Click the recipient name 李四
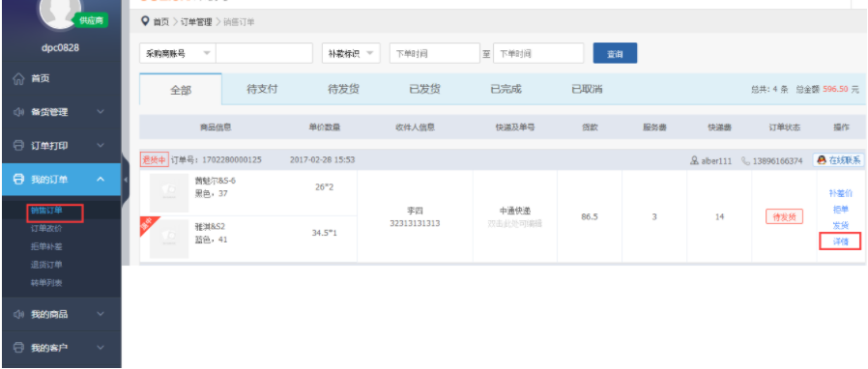 (x=415, y=211)
